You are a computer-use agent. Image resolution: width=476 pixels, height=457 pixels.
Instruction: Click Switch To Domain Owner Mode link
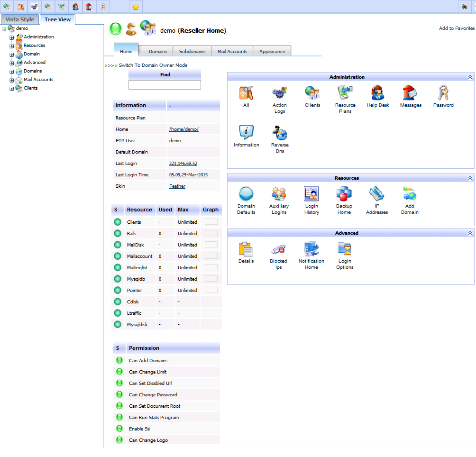click(153, 65)
